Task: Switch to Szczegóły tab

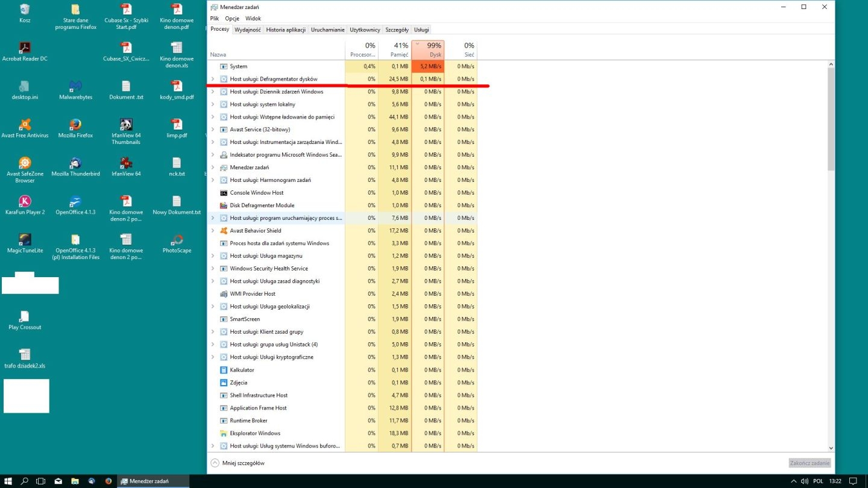Action: [397, 30]
